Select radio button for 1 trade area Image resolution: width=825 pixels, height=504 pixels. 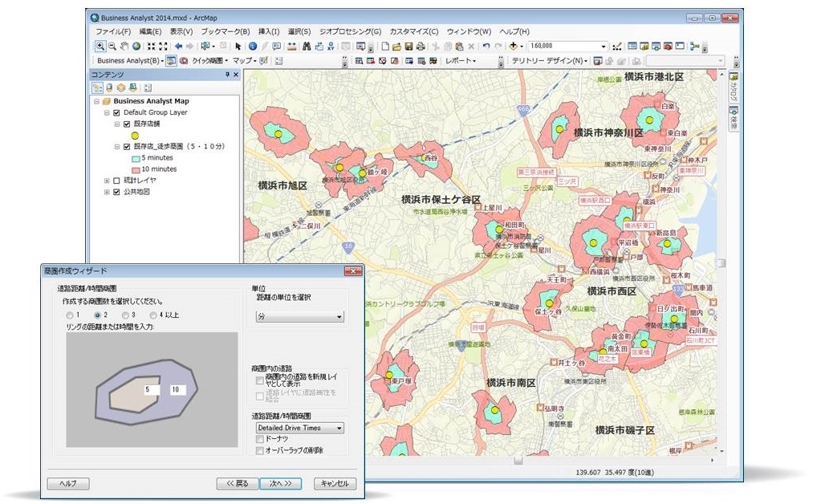[x=70, y=315]
